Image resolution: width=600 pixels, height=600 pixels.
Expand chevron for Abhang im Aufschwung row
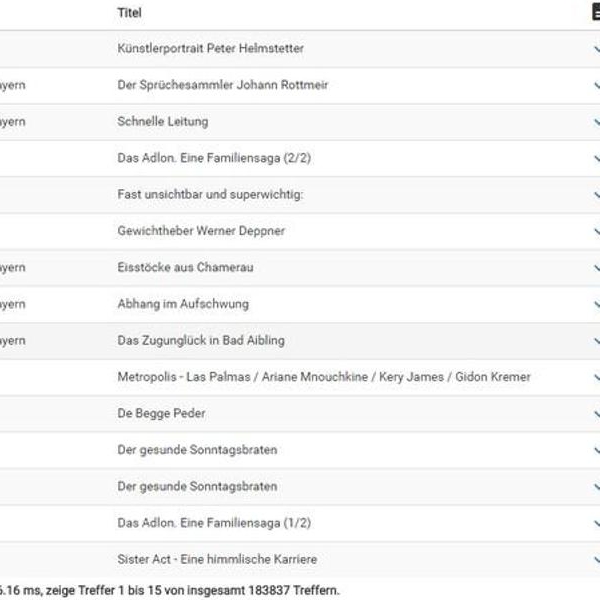pyautogui.click(x=597, y=305)
